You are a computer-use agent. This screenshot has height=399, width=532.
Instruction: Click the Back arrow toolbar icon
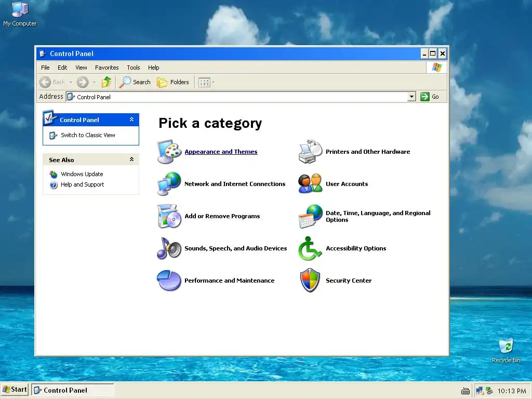45,82
